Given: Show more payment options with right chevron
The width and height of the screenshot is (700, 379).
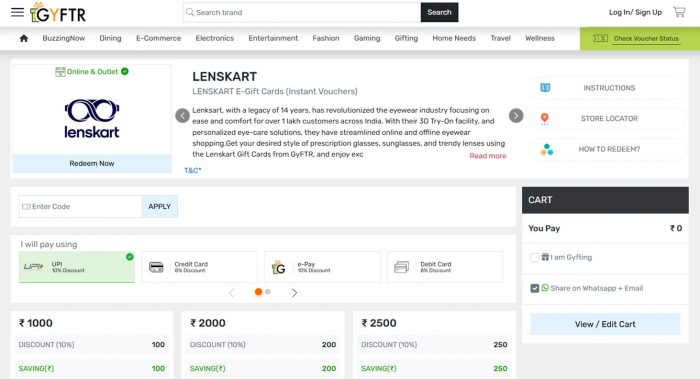Looking at the screenshot, I should (x=294, y=293).
